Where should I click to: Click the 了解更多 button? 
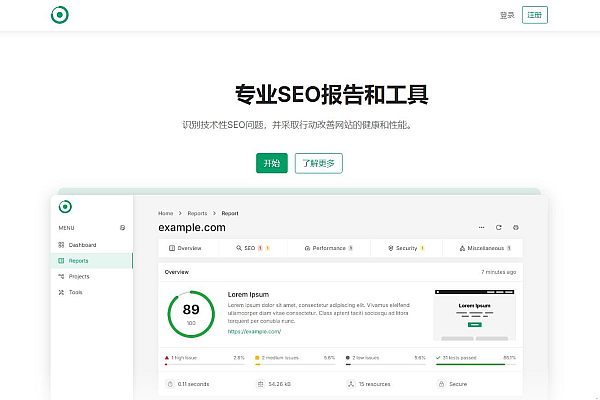coord(318,163)
